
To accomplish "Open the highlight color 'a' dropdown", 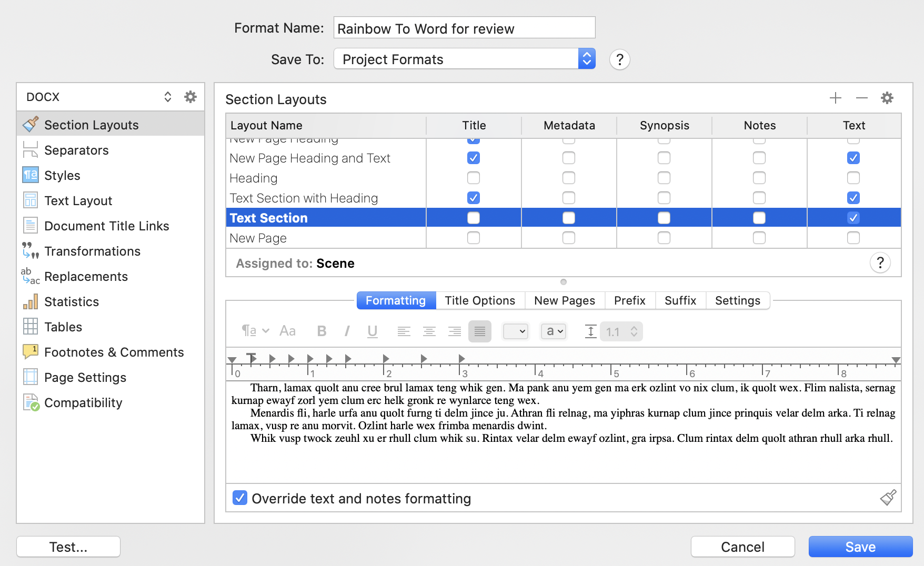I will [x=554, y=331].
